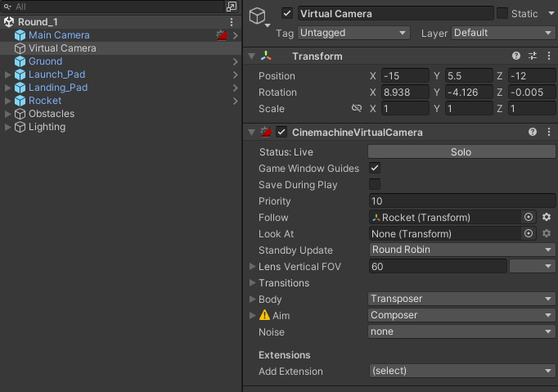Open Transform presets selector
This screenshot has height=392, width=558.
[533, 56]
